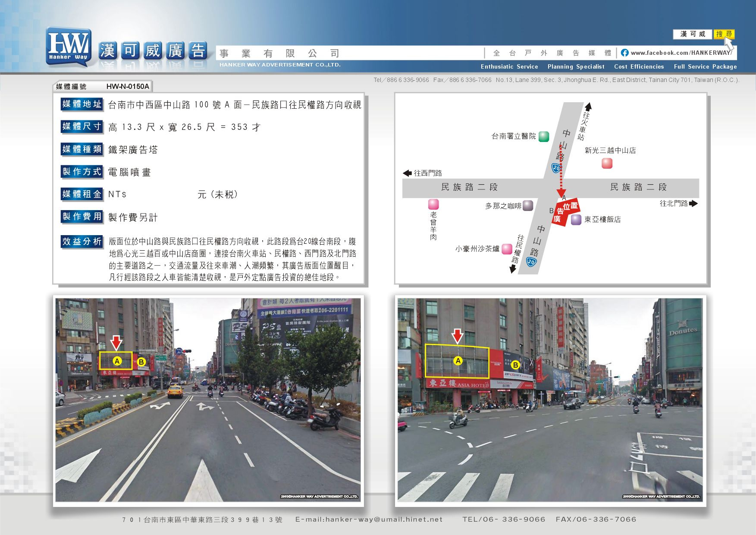756x535 pixels.
Task: Select the media code HW-N-0150A
Action: coord(128,86)
